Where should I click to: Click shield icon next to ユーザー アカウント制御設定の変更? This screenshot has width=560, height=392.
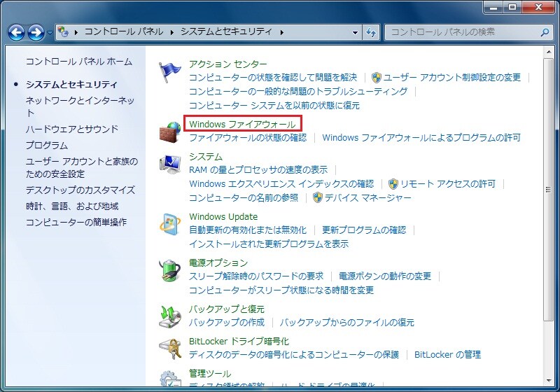click(377, 78)
